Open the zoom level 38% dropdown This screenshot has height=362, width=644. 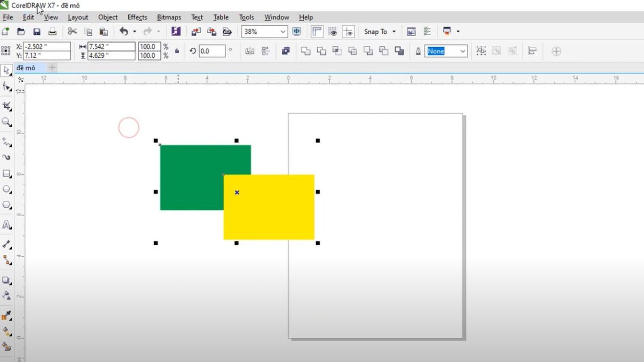click(x=283, y=32)
